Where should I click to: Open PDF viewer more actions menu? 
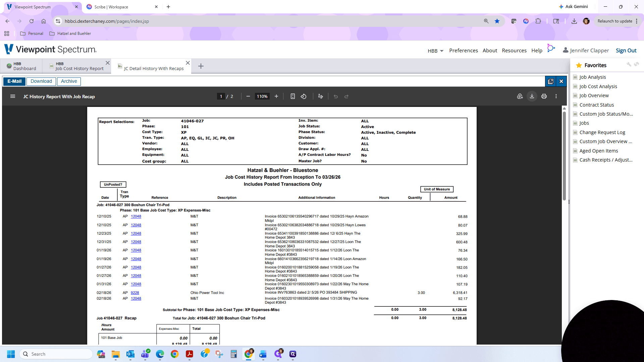pos(556,97)
